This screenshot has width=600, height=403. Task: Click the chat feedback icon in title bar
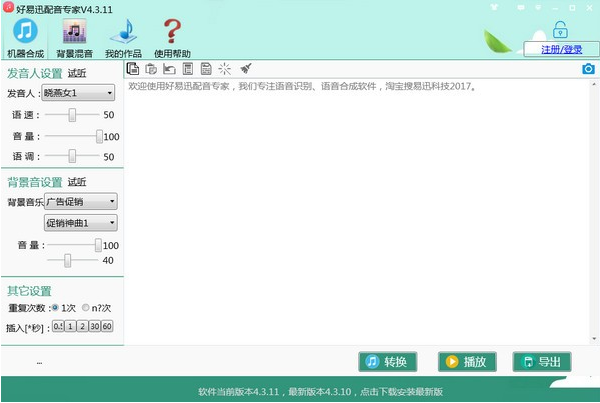coord(521,7)
